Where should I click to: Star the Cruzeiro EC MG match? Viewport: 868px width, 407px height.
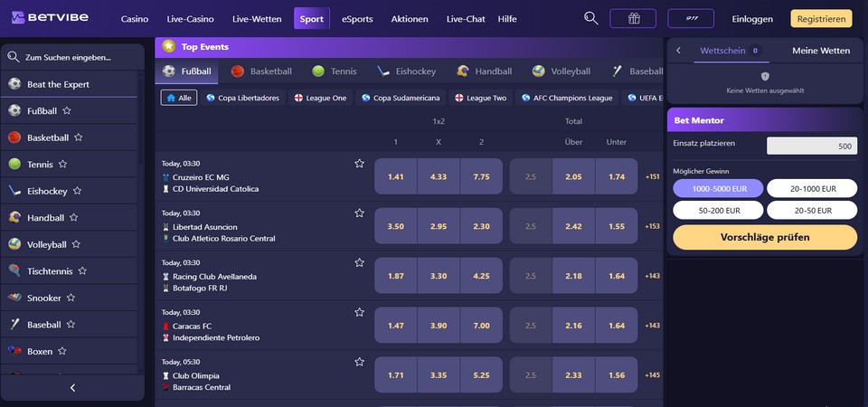(x=359, y=164)
